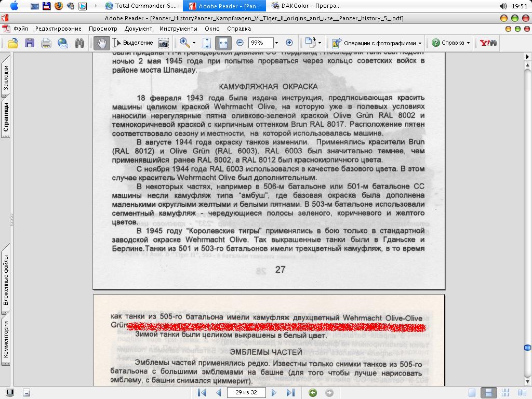The width and height of the screenshot is (532, 399).
Task: Open the Редактирование menu
Action: coord(58,29)
